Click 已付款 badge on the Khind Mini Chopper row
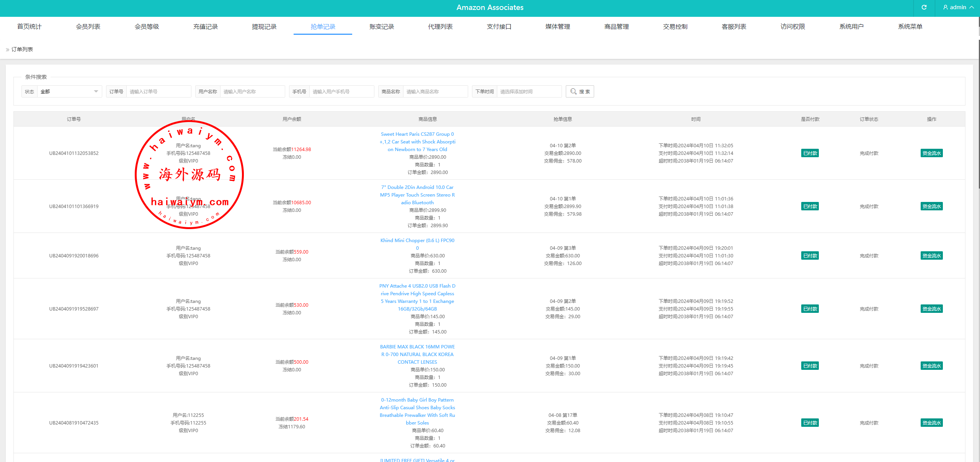The image size is (980, 462). tap(810, 256)
